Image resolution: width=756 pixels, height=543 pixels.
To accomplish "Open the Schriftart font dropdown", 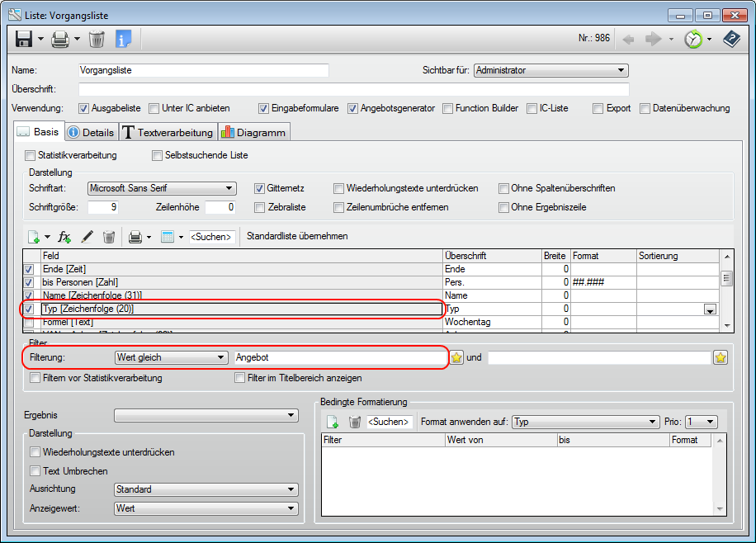I will click(x=162, y=188).
